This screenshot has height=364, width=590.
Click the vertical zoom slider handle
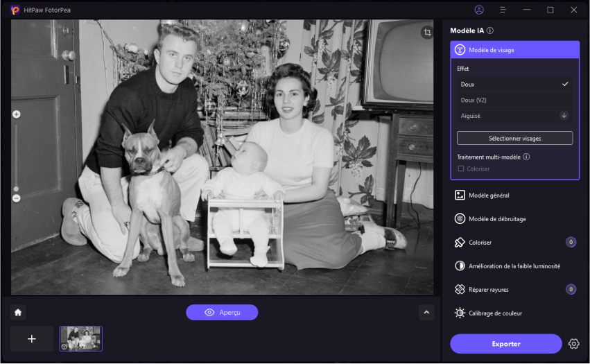(17, 189)
